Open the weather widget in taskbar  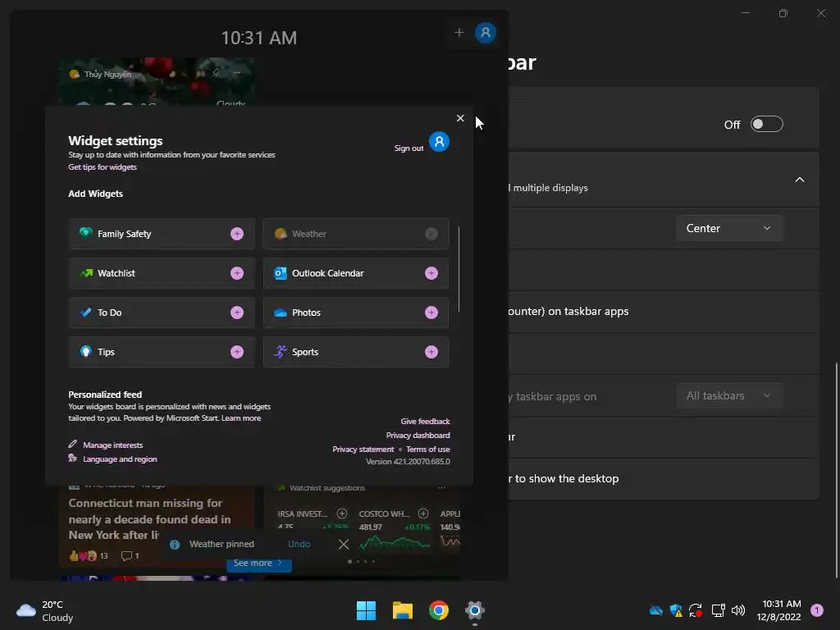click(x=45, y=610)
